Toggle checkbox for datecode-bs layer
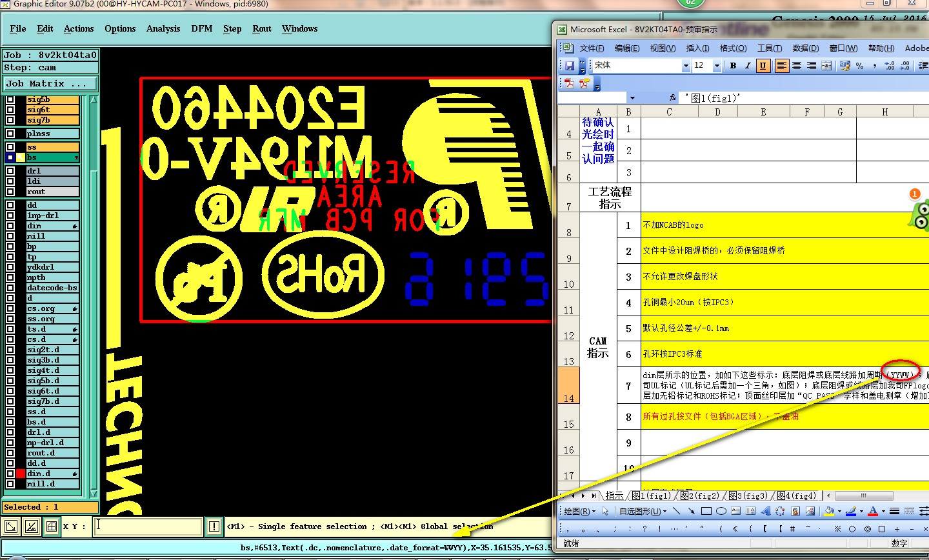The width and height of the screenshot is (929, 560). pos(10,288)
